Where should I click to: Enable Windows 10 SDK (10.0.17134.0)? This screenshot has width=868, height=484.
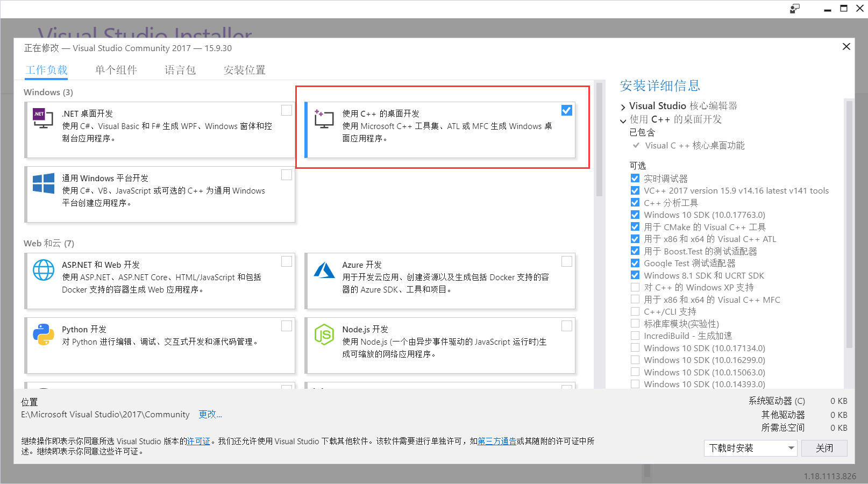635,348
